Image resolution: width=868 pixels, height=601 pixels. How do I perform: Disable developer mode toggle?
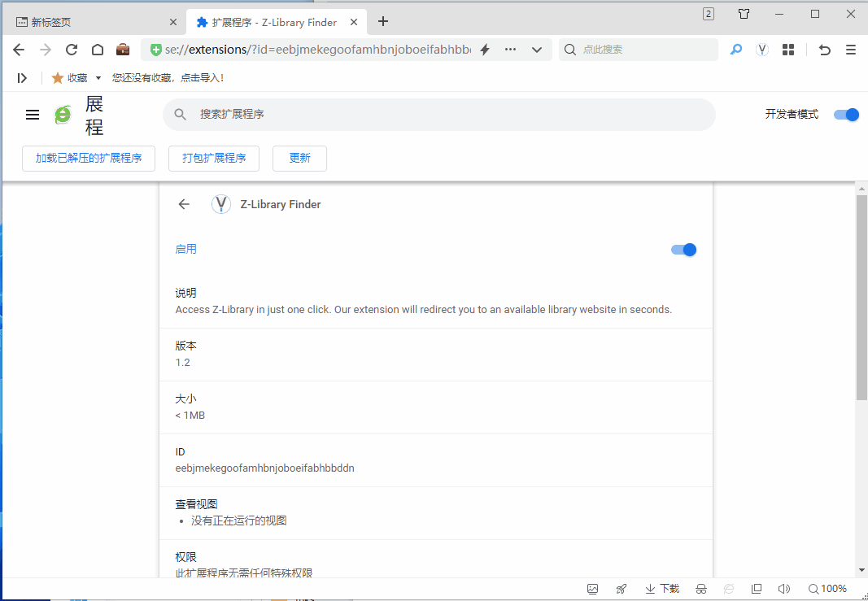[x=846, y=115]
